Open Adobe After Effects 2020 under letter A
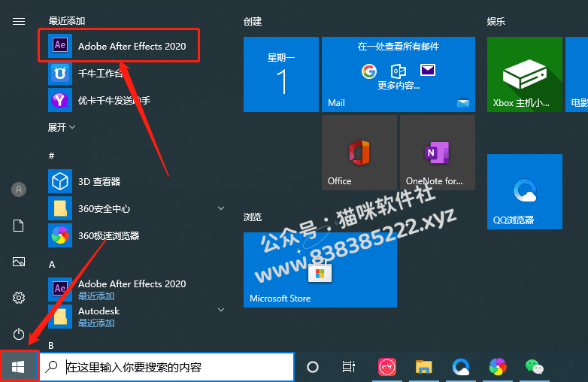588x382 pixels. [138, 289]
